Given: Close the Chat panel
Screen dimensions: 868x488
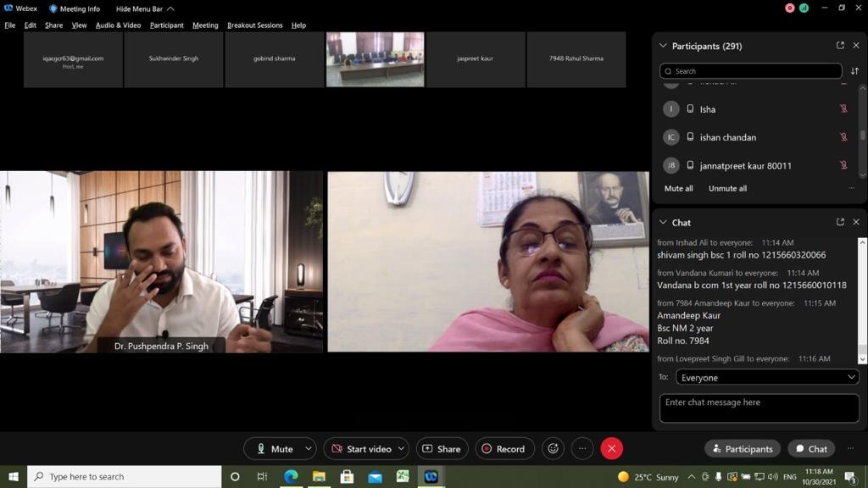Looking at the screenshot, I should (856, 222).
